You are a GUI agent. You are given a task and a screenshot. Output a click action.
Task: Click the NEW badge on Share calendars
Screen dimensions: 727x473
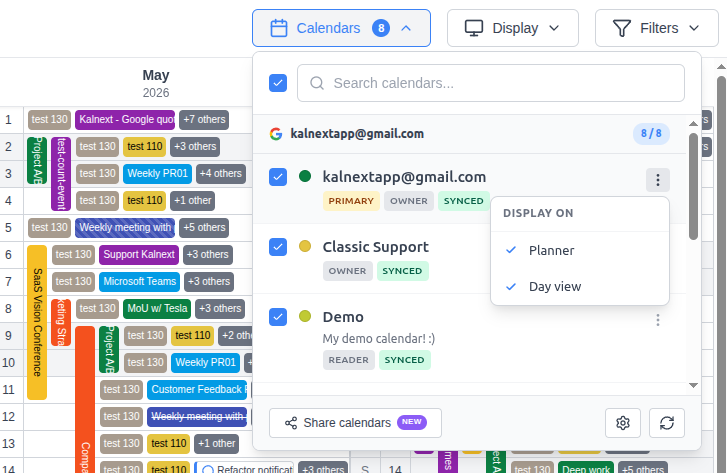tap(412, 422)
